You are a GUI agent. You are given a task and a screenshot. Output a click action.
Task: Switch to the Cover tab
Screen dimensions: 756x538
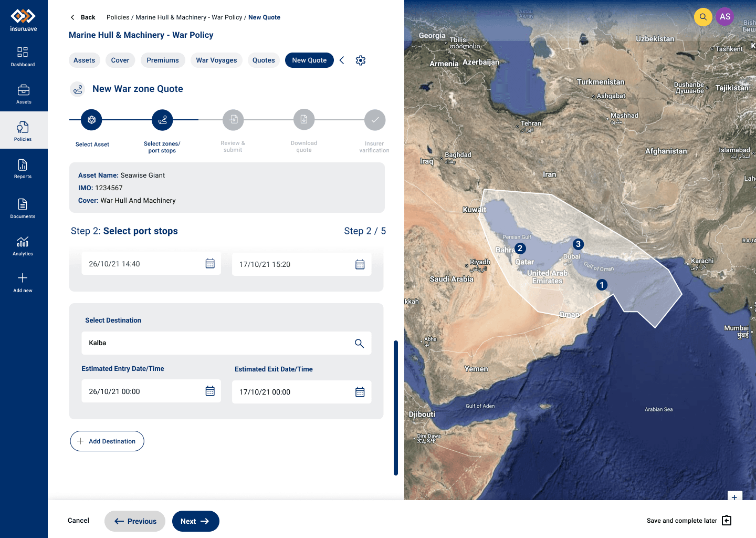click(120, 60)
